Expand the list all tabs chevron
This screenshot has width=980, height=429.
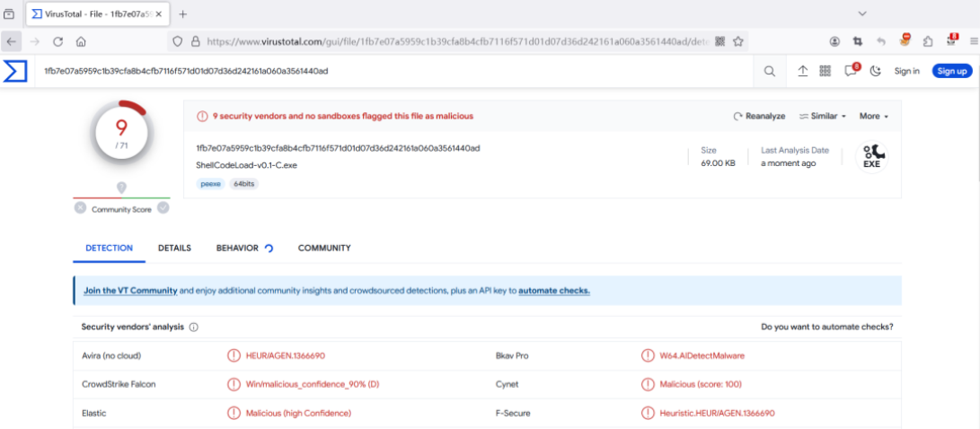(862, 13)
